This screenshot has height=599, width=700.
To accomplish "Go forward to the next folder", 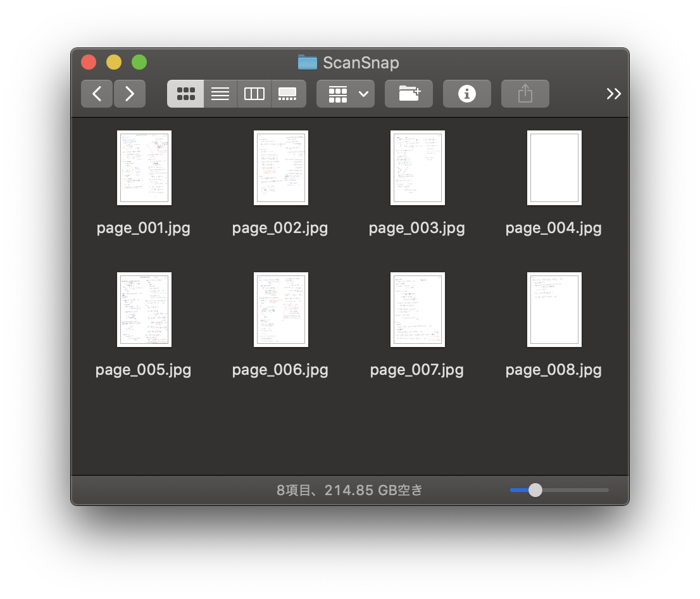I will (129, 93).
